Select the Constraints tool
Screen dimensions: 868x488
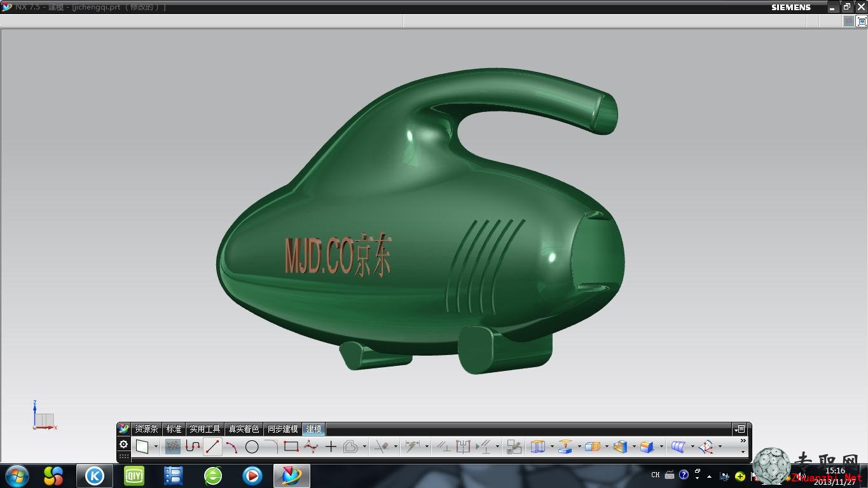click(443, 447)
